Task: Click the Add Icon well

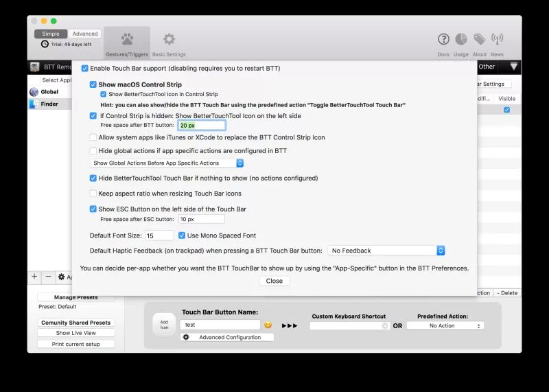Action: [164, 325]
